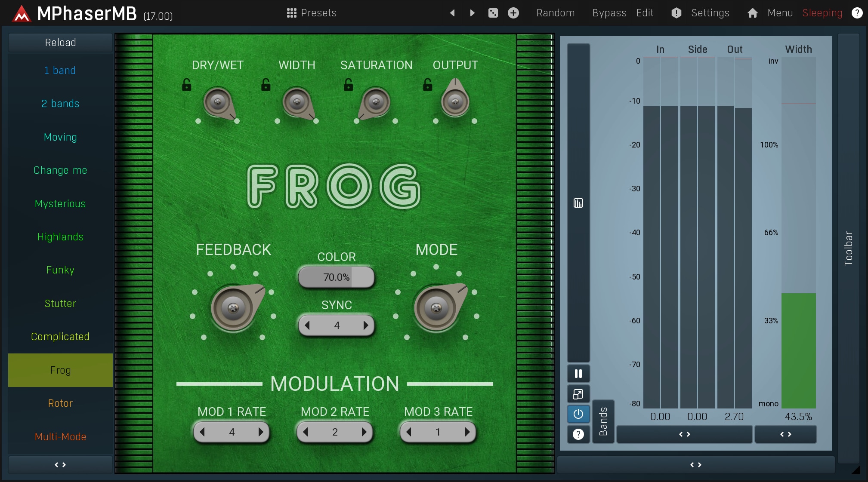This screenshot has height=482, width=868.
Task: Click the Bypass button
Action: tap(609, 13)
